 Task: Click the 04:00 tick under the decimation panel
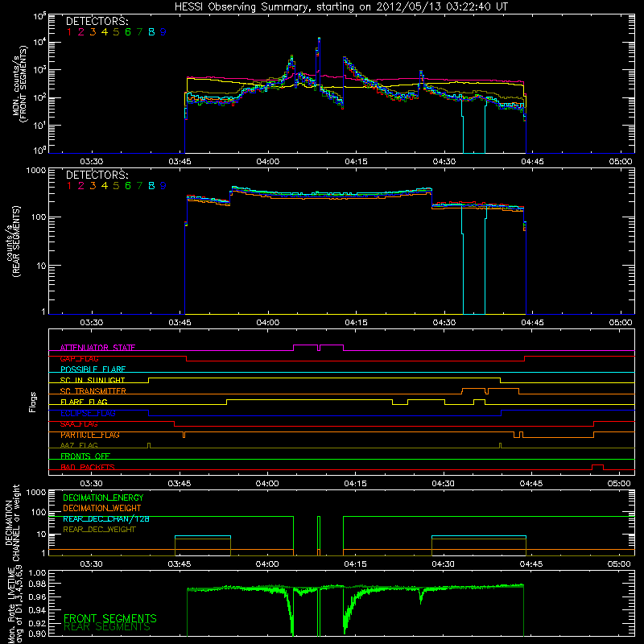267,564
